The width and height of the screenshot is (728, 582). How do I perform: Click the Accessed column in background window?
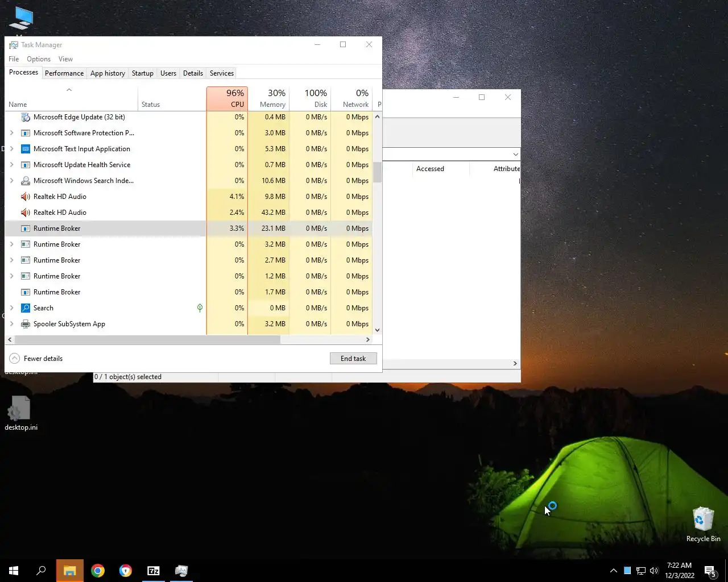tap(441, 169)
